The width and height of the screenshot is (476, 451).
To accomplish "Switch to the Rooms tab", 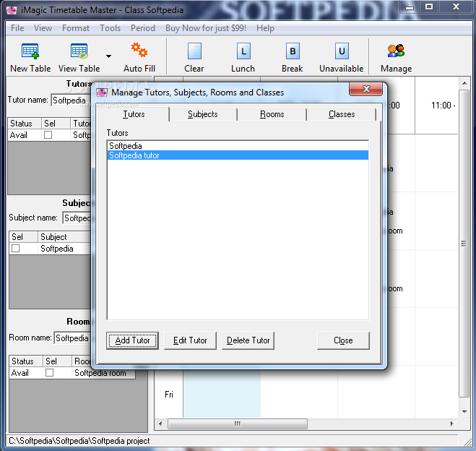I will click(272, 114).
